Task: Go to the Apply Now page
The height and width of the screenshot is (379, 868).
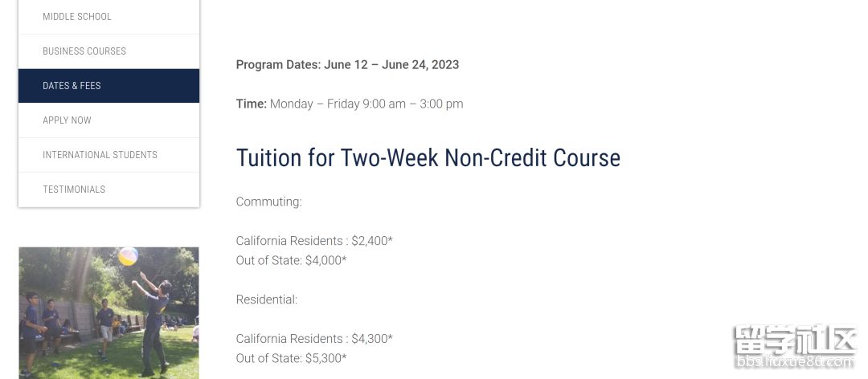Action: coord(108,120)
